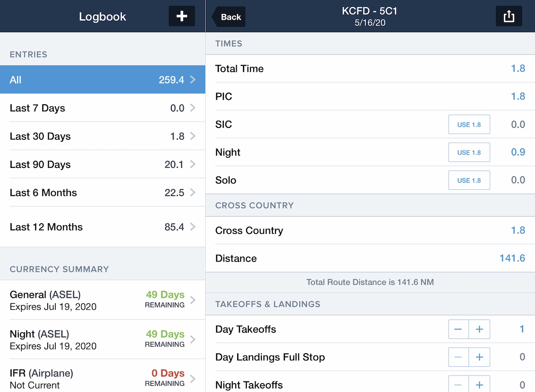Image resolution: width=535 pixels, height=392 pixels.
Task: View General (ASEL) currency details
Action: (103, 300)
